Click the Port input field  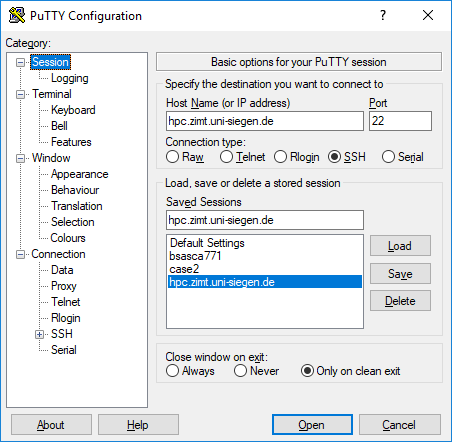coord(400,121)
